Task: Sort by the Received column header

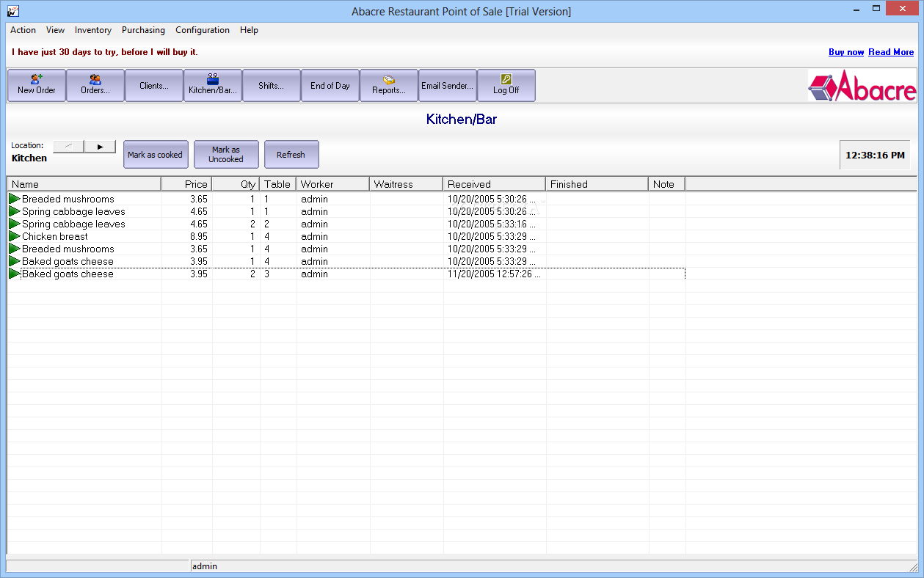Action: pos(495,184)
